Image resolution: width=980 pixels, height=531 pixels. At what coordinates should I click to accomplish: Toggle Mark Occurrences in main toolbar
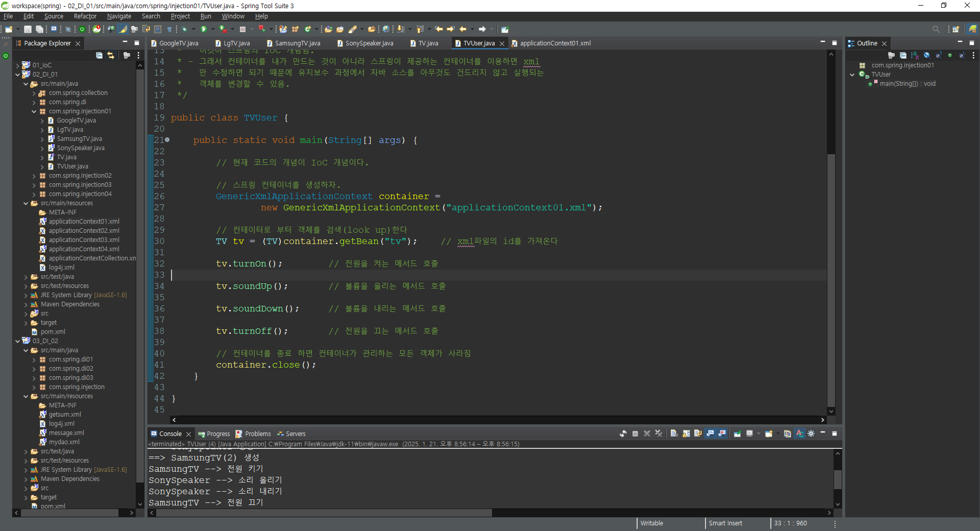[123, 29]
